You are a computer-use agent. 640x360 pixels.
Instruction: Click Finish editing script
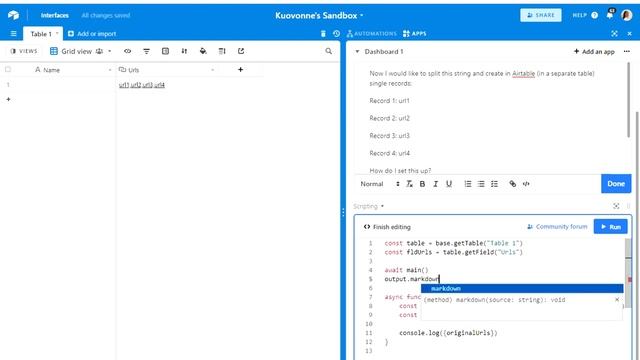(387, 227)
